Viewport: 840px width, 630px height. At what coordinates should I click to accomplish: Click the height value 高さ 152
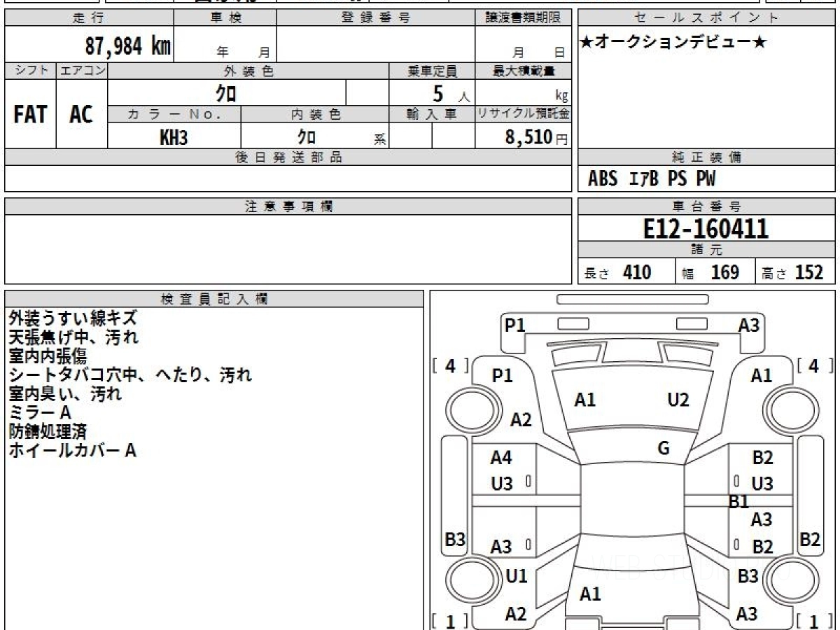(x=793, y=272)
